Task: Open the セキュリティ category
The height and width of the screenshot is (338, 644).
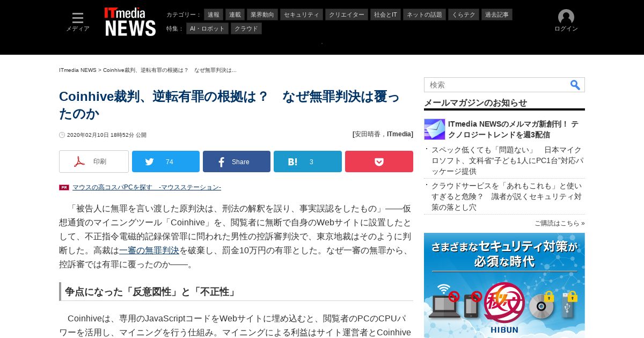Action: click(301, 14)
